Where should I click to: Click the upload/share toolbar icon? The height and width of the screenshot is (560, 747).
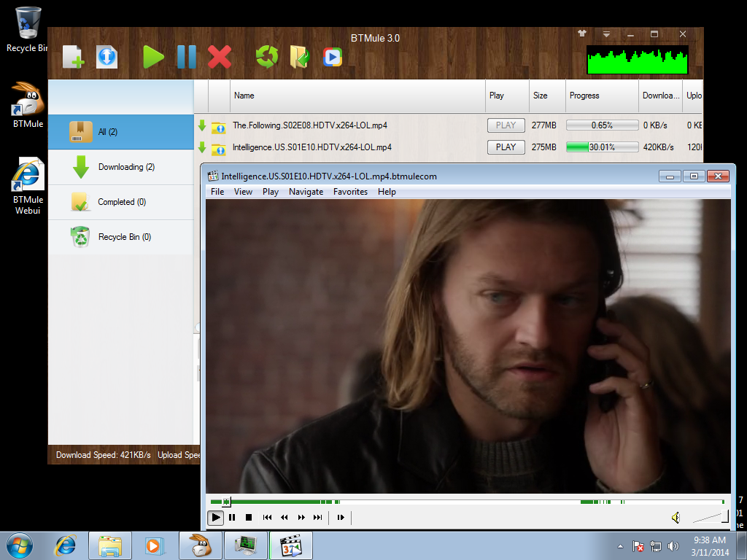[107, 56]
